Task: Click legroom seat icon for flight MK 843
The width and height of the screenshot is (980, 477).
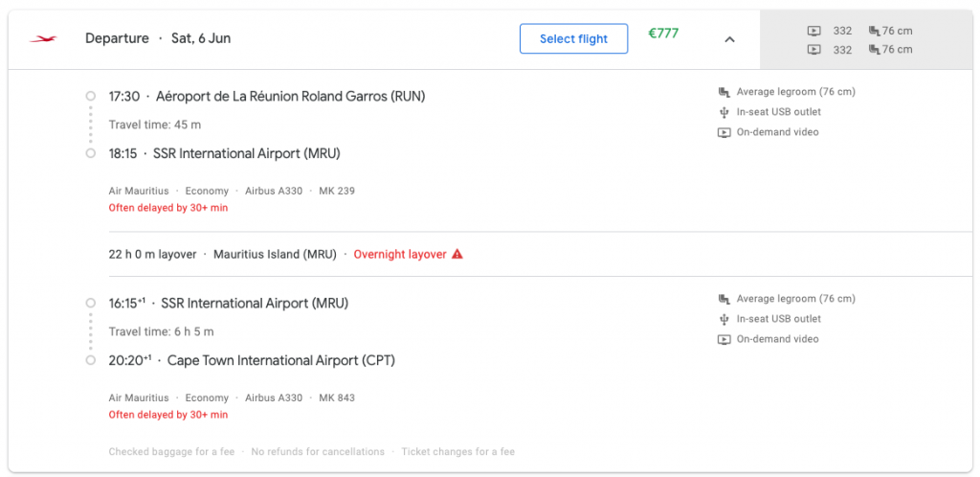Action: click(724, 299)
